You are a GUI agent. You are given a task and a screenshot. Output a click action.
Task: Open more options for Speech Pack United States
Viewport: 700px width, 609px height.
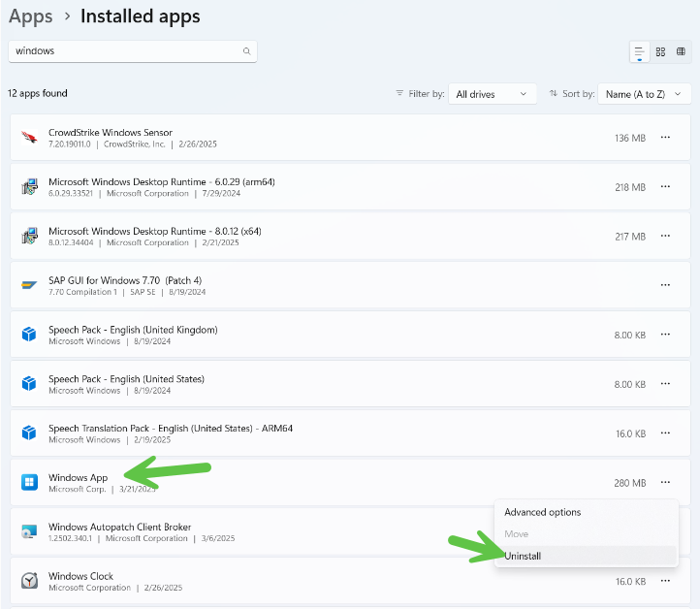665,383
